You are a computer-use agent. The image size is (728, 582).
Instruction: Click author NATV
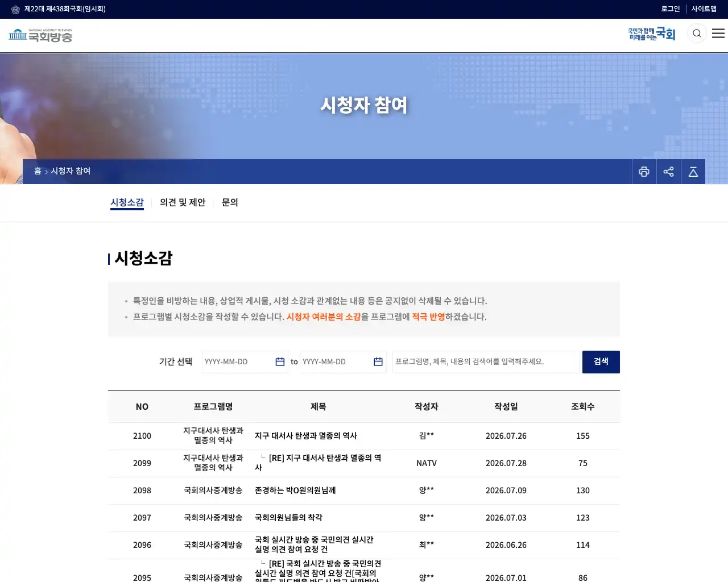(x=427, y=463)
